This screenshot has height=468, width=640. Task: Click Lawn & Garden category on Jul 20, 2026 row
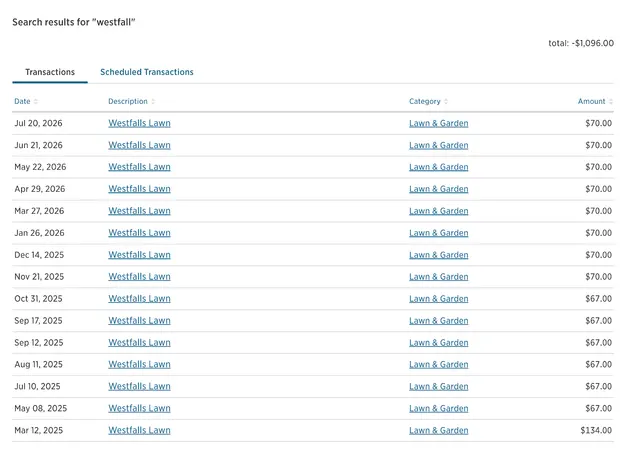pos(439,123)
